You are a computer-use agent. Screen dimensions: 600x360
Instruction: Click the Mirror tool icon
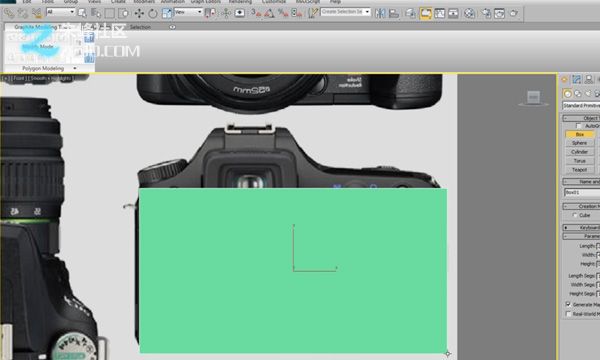(380, 14)
